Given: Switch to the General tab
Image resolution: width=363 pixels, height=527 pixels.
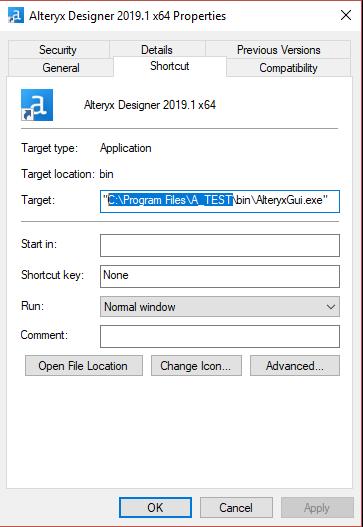Looking at the screenshot, I should tap(61, 68).
